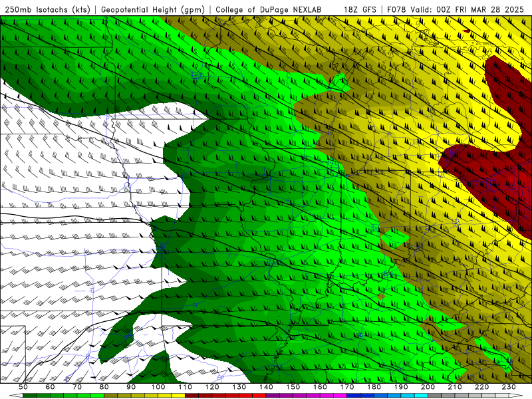Viewport: 532px width, 399px height.
Task: Click the 220 label on the color scale
Action: pos(481,387)
